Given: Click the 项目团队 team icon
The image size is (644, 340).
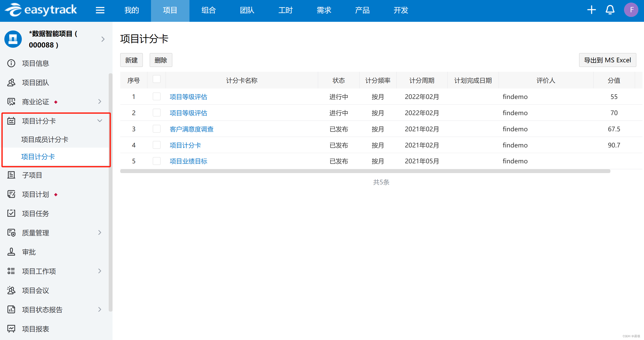Looking at the screenshot, I should pyautogui.click(x=11, y=83).
